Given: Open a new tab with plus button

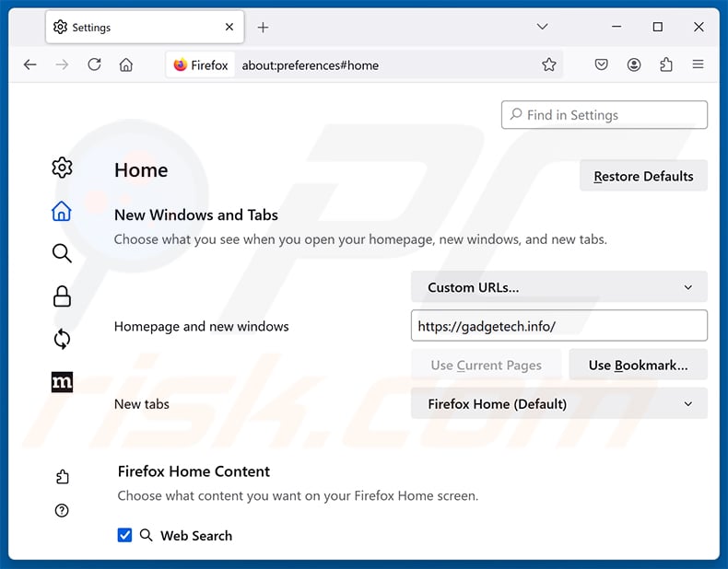Looking at the screenshot, I should click(263, 28).
